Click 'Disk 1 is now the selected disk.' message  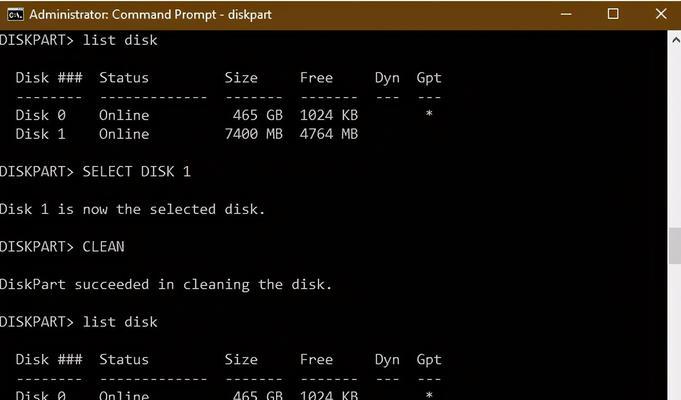pos(132,209)
